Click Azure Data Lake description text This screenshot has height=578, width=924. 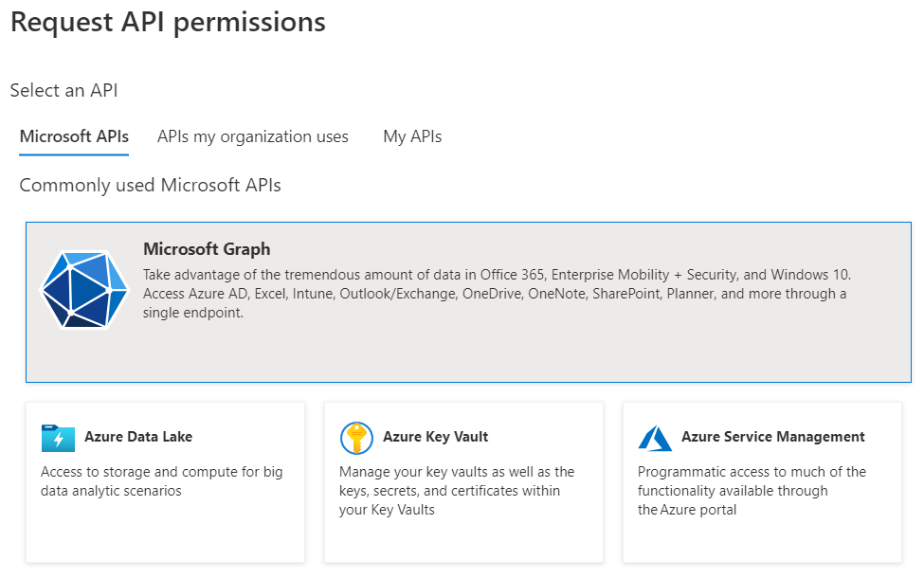click(x=161, y=481)
